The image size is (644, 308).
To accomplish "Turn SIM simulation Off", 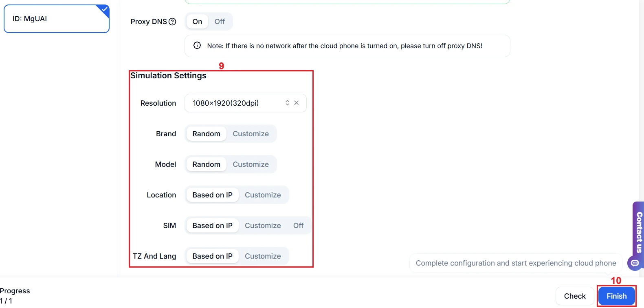I will coord(298,226).
